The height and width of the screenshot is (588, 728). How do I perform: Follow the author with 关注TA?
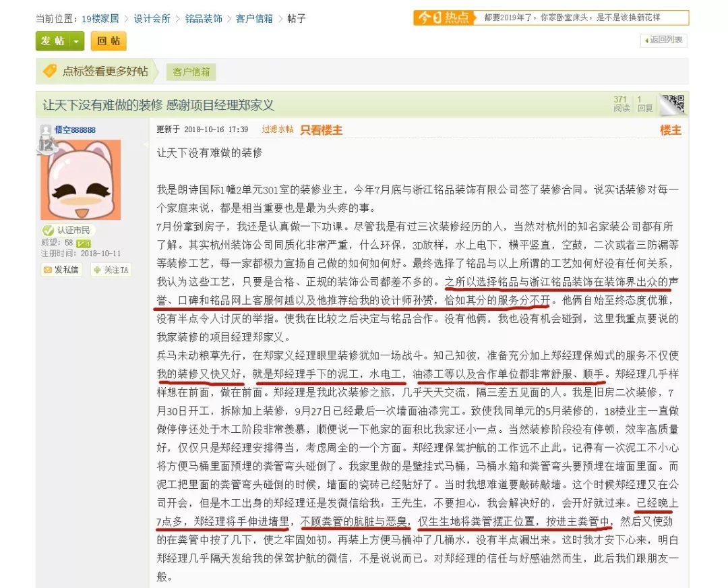coord(111,270)
